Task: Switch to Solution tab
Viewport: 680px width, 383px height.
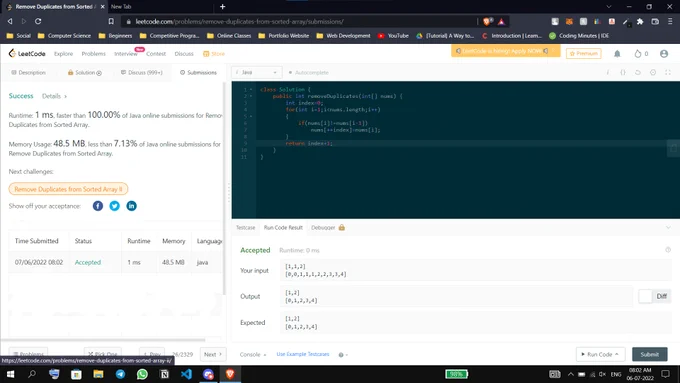Action: [x=85, y=72]
